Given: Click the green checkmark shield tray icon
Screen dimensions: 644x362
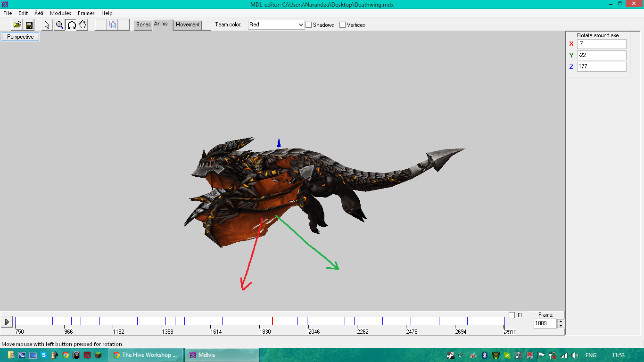Looking at the screenshot, I should point(507,355).
